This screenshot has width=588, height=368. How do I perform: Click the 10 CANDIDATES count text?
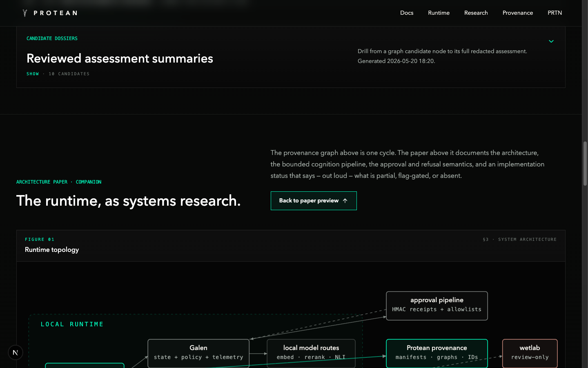tap(69, 74)
